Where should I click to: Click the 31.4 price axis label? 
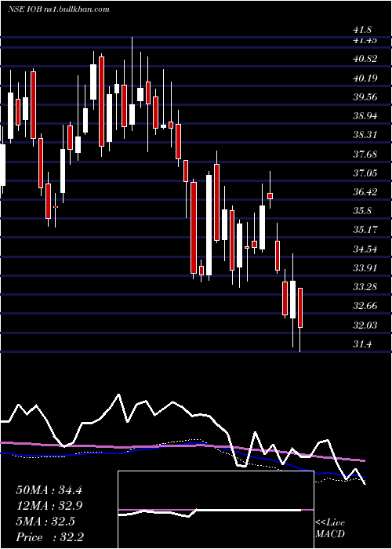pos(362,344)
